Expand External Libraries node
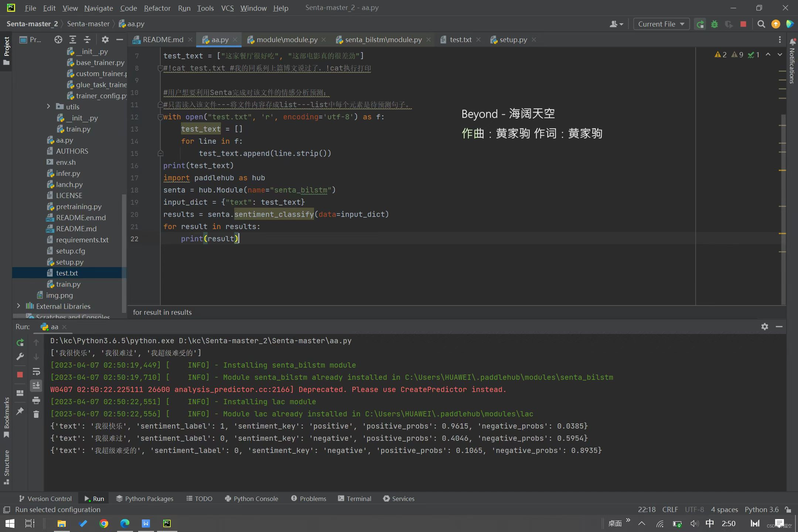 point(18,306)
